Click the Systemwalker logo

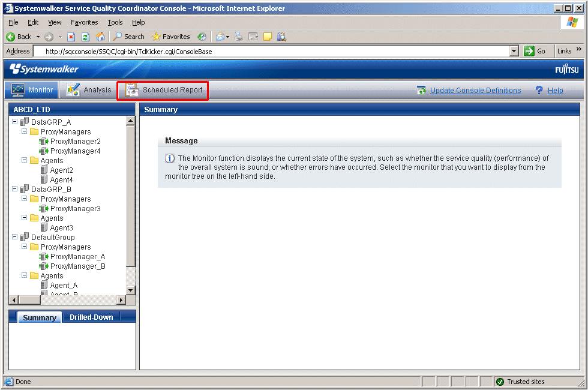(44, 69)
